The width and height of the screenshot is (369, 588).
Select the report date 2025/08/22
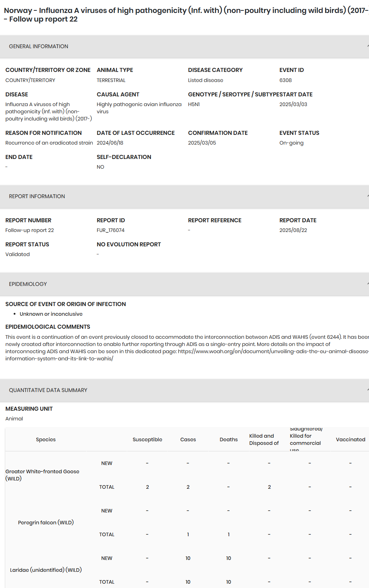[293, 230]
